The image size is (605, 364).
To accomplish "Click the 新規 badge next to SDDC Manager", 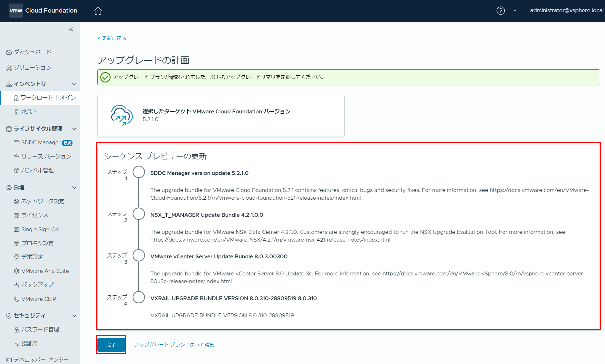I will (67, 143).
